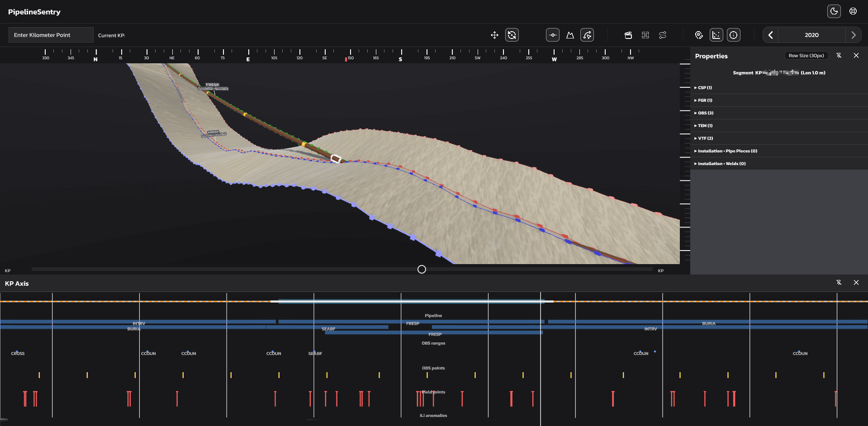Select the point-on-line measurement tool
The height and width of the screenshot is (426, 868).
coord(552,35)
